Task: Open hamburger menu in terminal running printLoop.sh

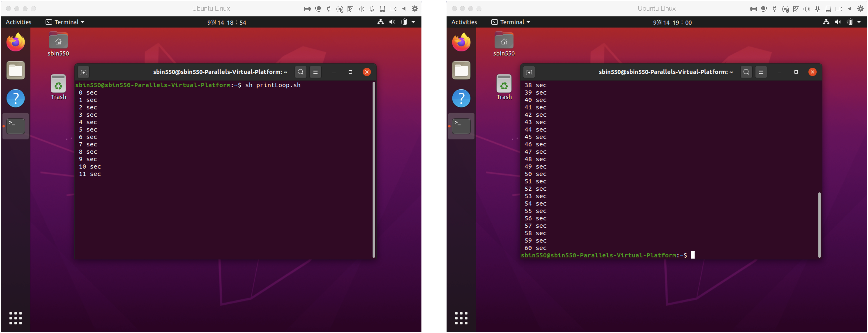Action: 315,72
